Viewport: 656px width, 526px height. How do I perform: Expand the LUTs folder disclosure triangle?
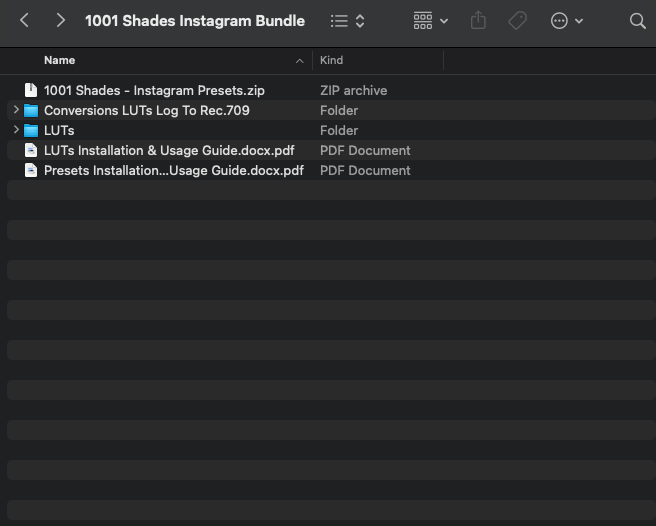point(16,130)
